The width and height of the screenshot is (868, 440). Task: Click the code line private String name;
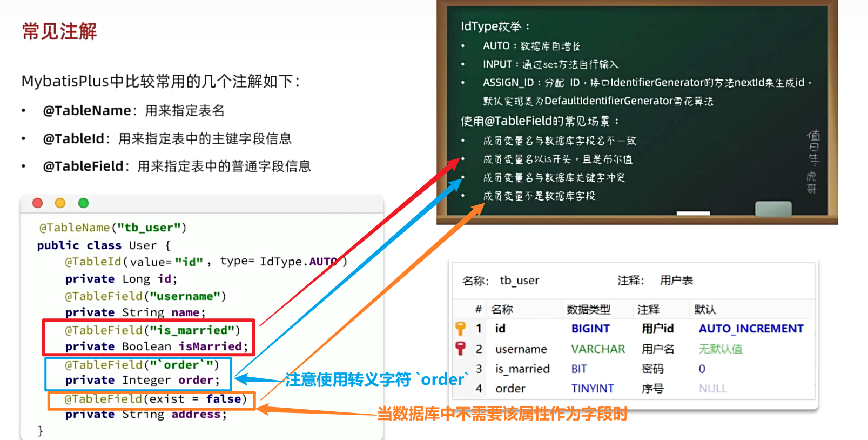(135, 312)
